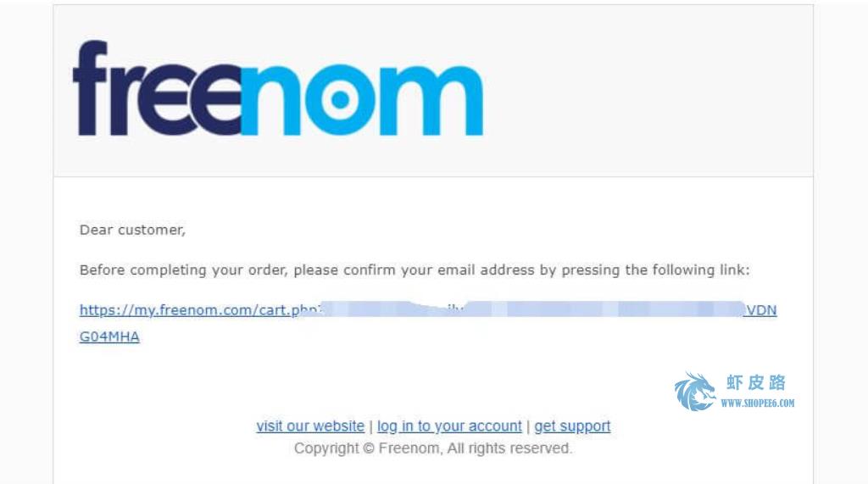Click the WWW.SHOPEE6.COM watermark text

757,403
